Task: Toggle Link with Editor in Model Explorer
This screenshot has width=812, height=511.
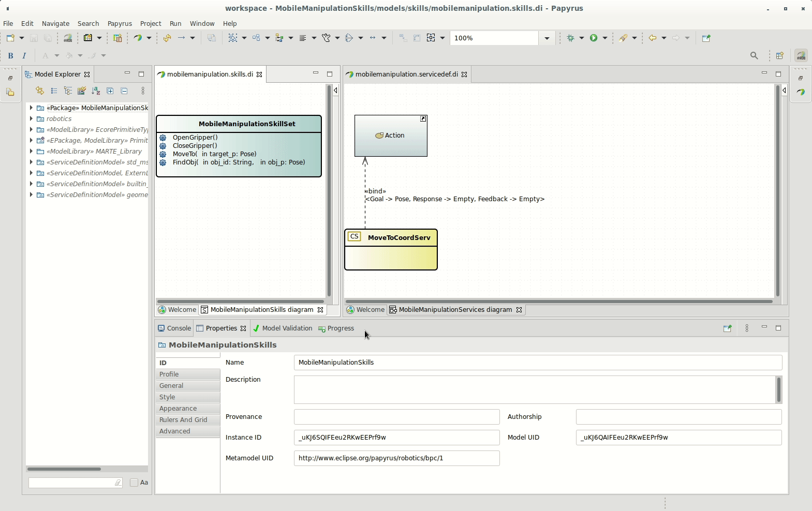Action: (40, 91)
